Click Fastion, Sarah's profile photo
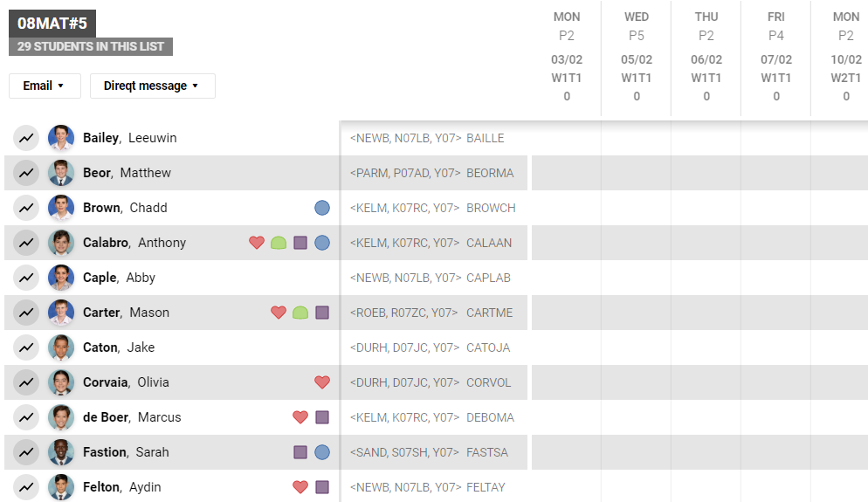The image size is (868, 502). (61, 452)
